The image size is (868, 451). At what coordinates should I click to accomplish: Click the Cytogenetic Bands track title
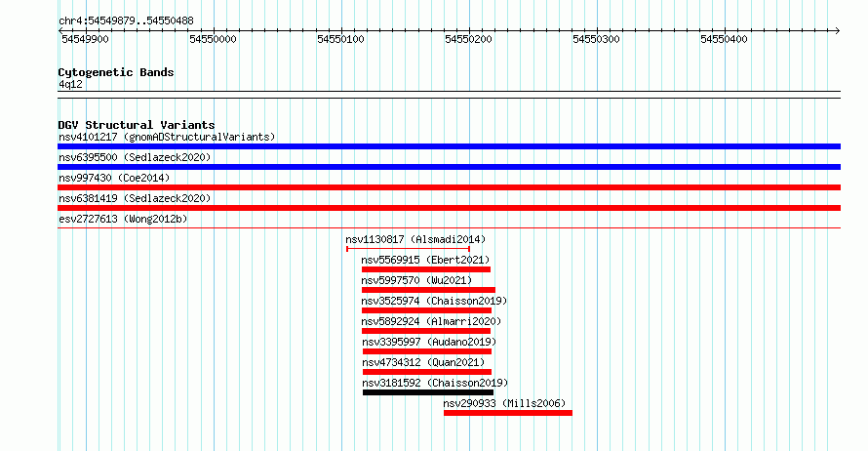pos(116,72)
